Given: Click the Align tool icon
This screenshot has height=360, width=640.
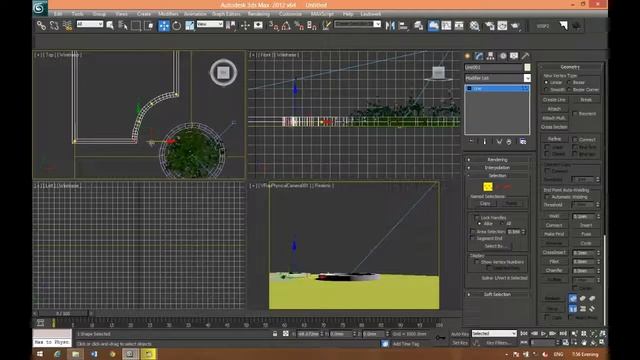Looking at the screenshot, I should point(403,25).
